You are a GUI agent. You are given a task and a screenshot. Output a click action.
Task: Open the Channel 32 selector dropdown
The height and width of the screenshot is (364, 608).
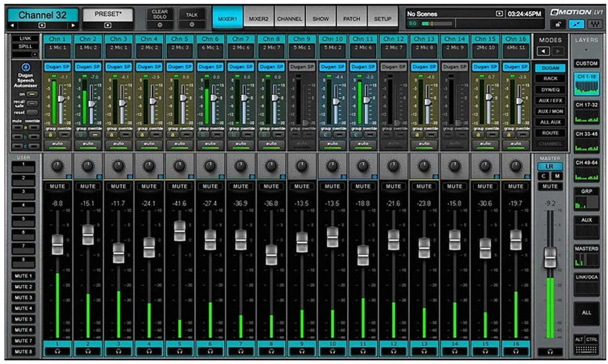click(x=42, y=25)
